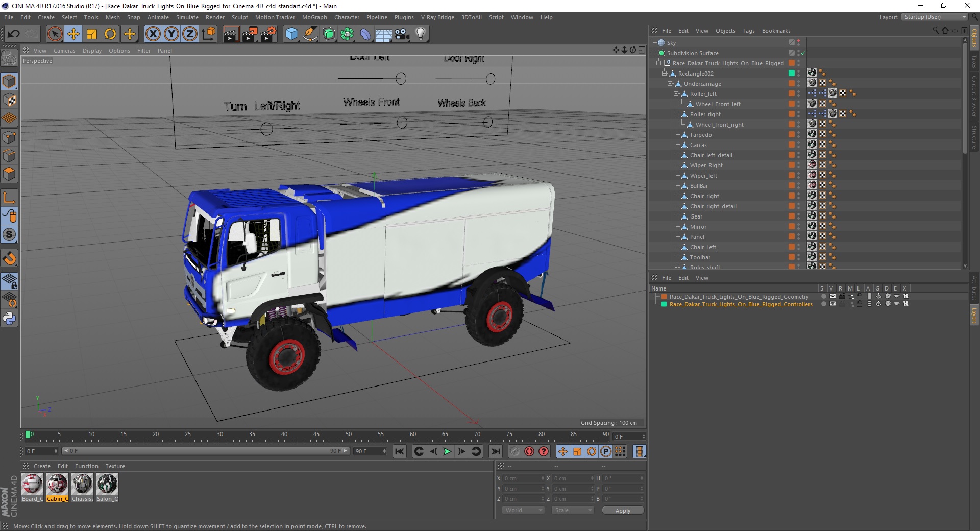Select the Move tool in toolbar
Image resolution: width=980 pixels, height=531 pixels.
tap(73, 34)
